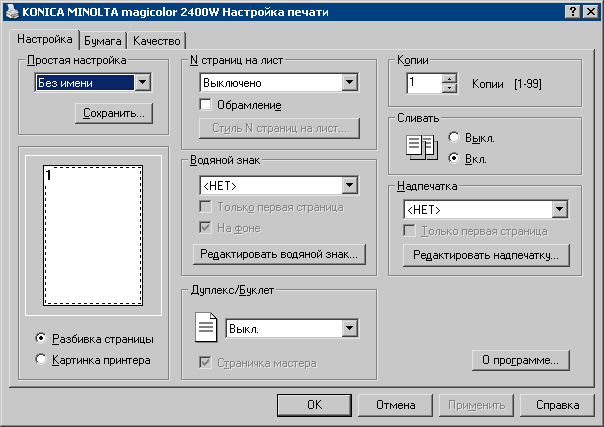Select the Картинка принтера radio button
604x427 pixels.
40,359
